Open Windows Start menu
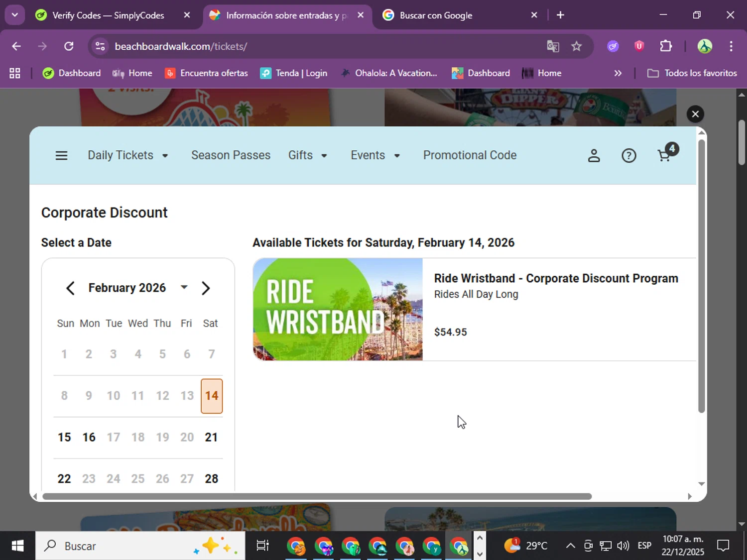 coord(17,546)
